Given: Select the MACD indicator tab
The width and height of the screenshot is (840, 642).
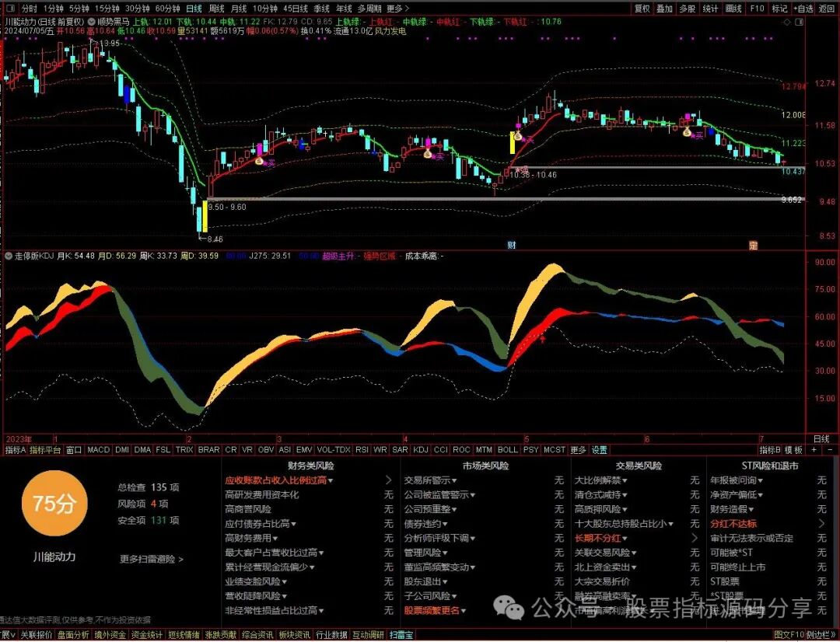Looking at the screenshot, I should 98,450.
